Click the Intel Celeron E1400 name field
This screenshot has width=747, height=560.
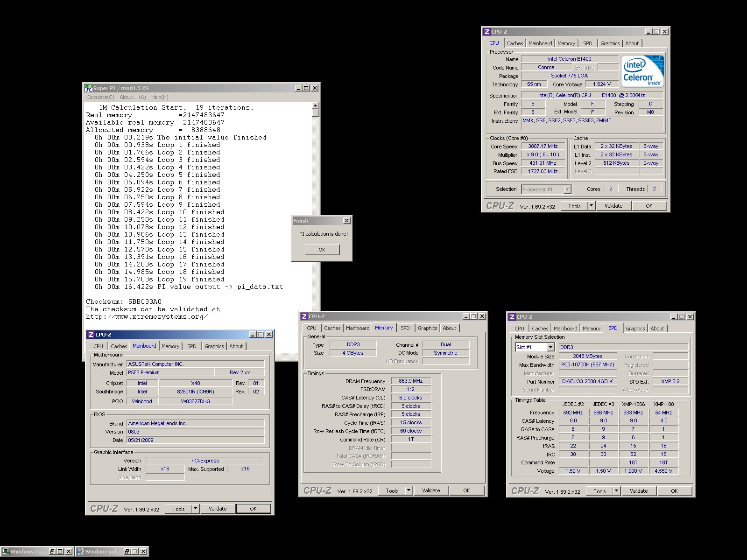click(x=570, y=59)
